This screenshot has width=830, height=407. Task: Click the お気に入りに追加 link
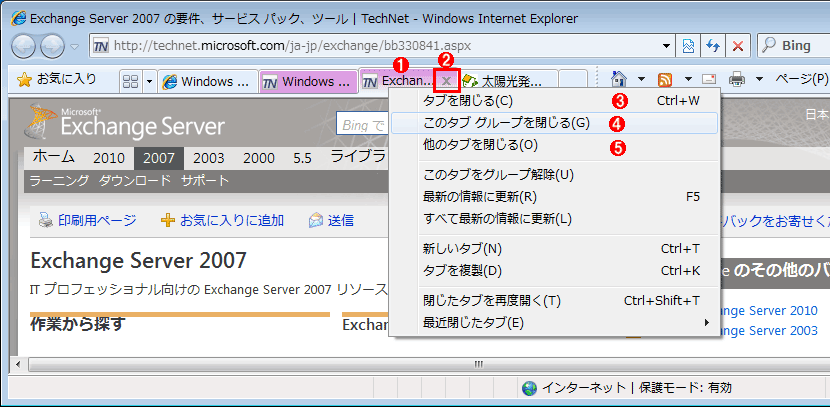(232, 220)
